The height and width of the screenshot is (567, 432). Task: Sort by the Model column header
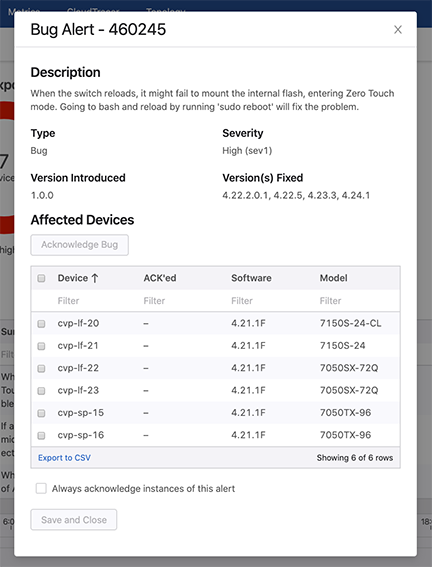click(x=333, y=278)
